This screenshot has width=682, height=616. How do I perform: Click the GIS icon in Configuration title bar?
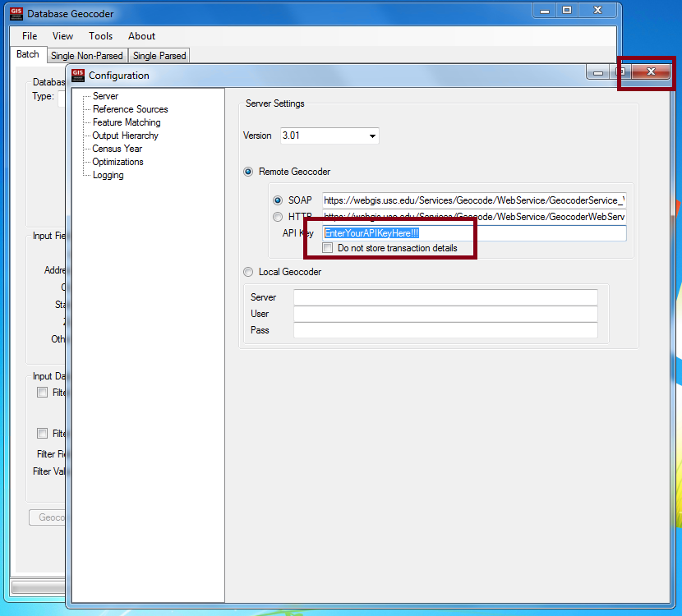tap(78, 76)
